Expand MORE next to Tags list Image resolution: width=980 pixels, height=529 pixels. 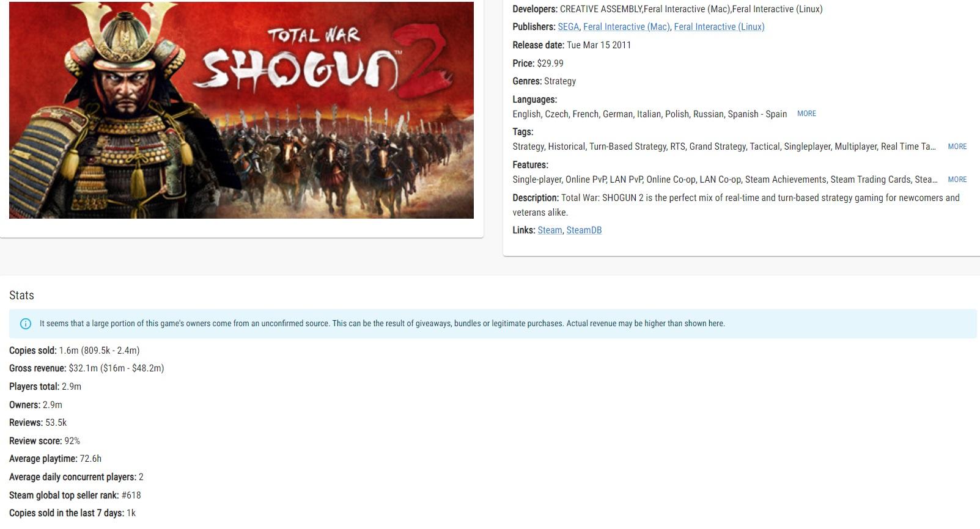click(957, 147)
